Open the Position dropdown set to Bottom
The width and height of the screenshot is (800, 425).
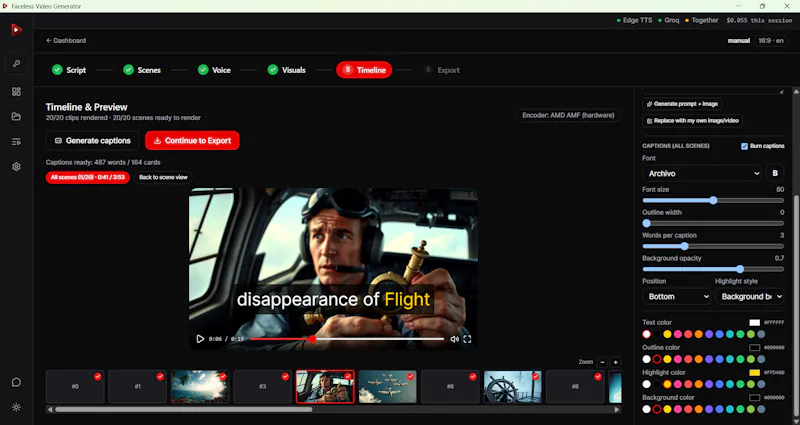click(x=677, y=296)
